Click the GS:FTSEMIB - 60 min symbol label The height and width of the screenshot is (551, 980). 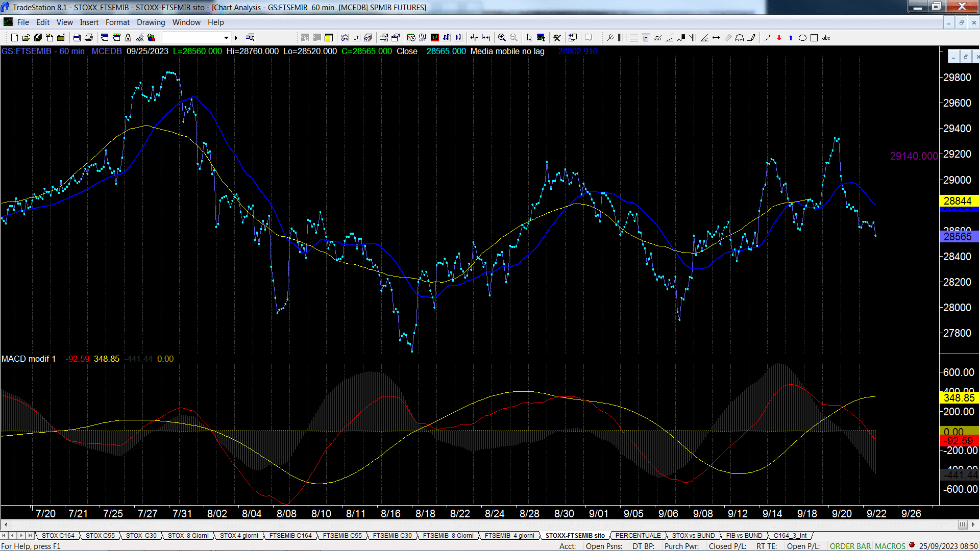coord(43,51)
